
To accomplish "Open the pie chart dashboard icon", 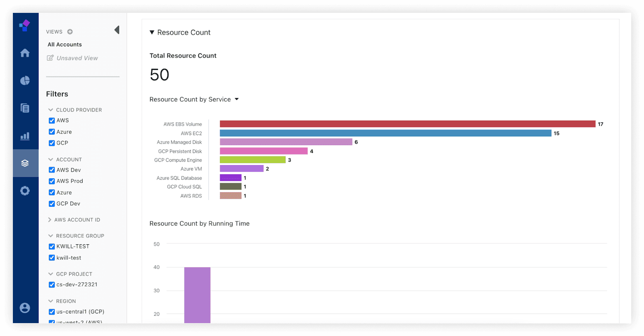I will [25, 80].
